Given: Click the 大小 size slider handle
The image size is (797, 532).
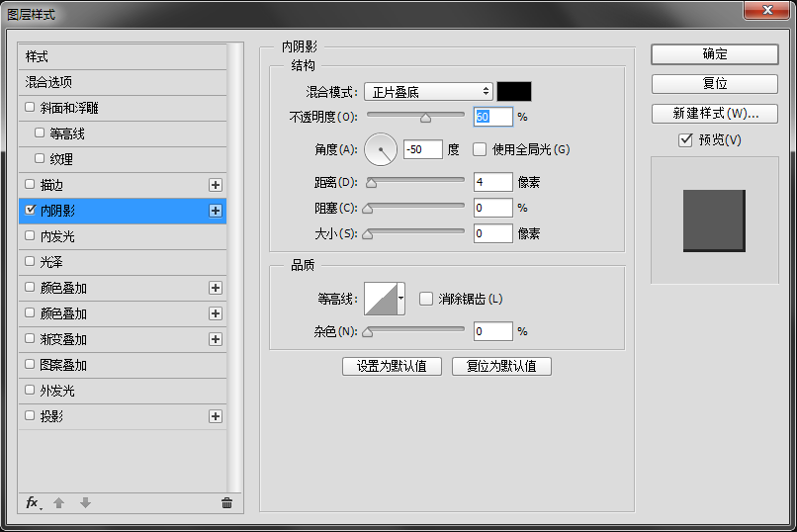Looking at the screenshot, I should 368,234.
